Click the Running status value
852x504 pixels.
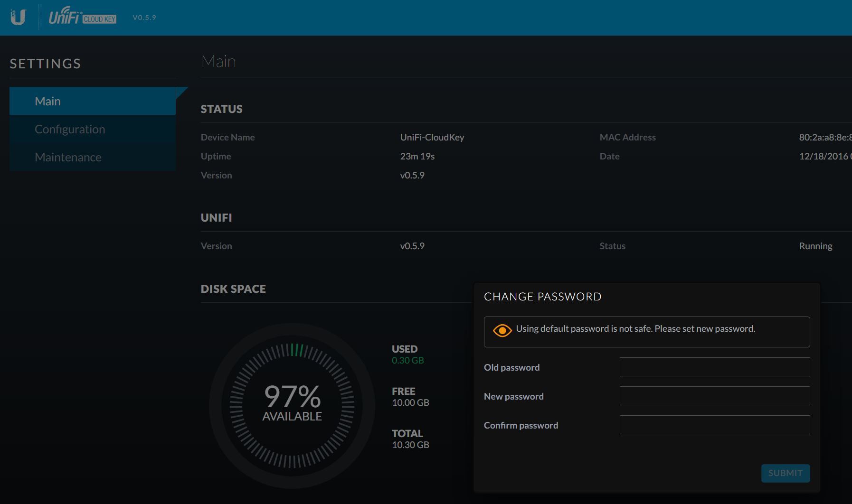tap(815, 246)
